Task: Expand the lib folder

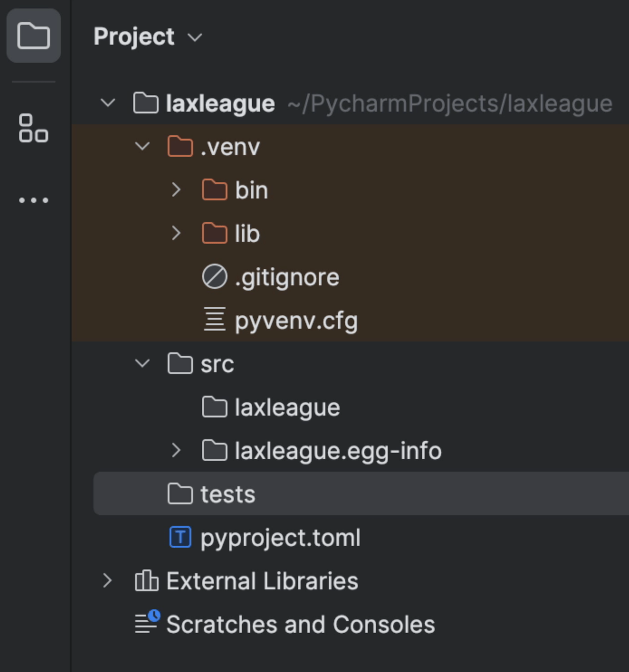Action: [x=177, y=233]
